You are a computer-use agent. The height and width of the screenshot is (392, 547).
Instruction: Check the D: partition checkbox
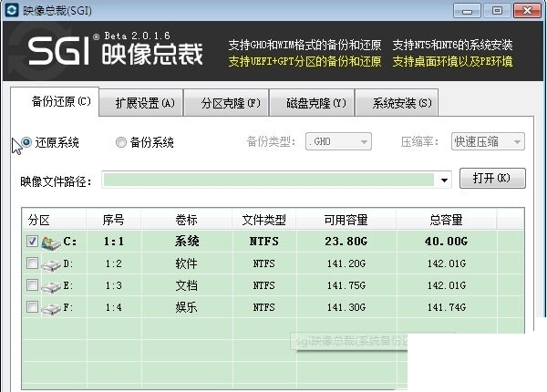coord(32,263)
